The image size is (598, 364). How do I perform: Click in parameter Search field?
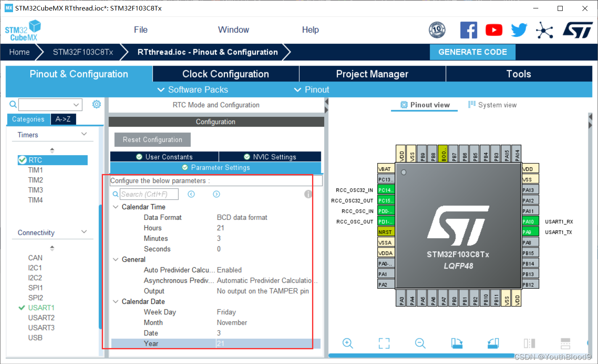pyautogui.click(x=149, y=194)
